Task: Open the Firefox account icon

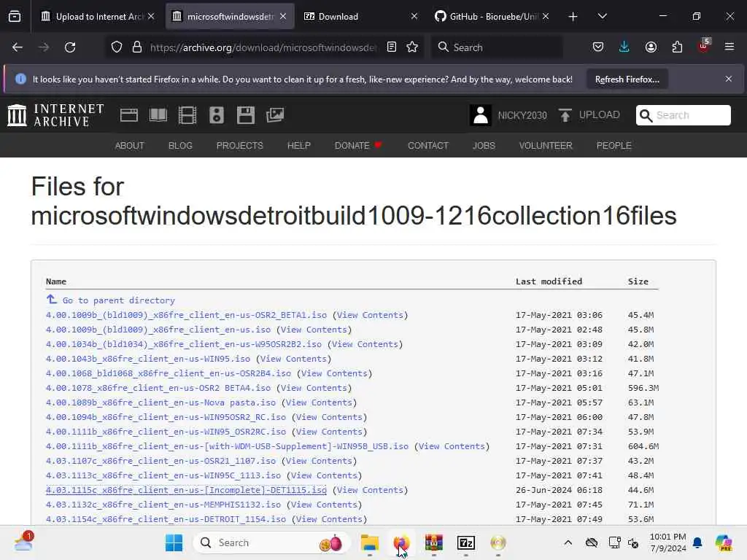Action: tap(651, 47)
